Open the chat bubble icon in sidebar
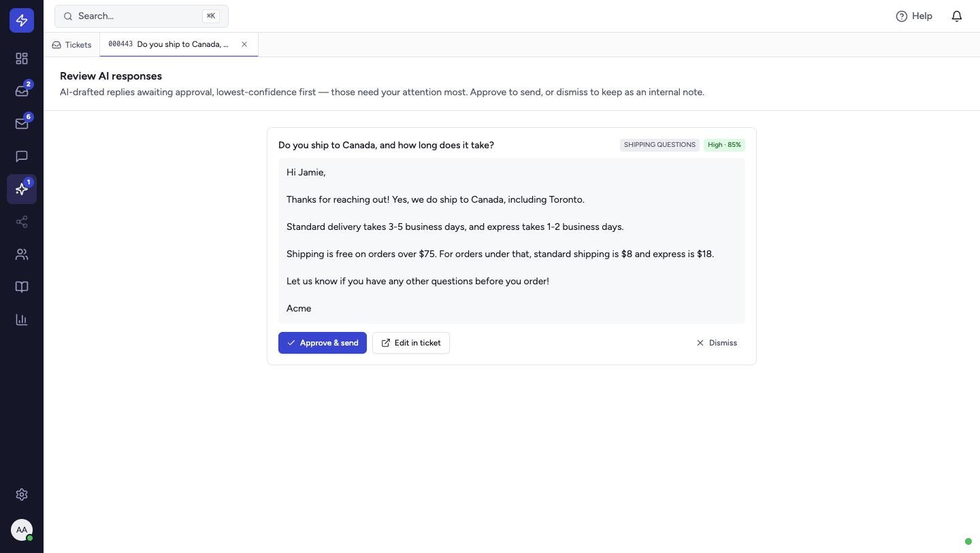Image resolution: width=980 pixels, height=553 pixels. pos(22,156)
